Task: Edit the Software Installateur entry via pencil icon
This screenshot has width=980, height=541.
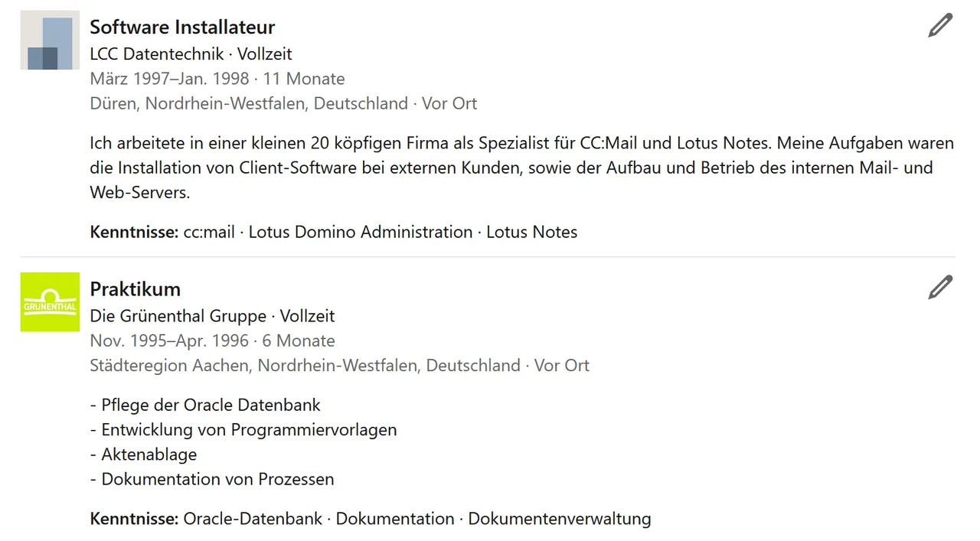Action: coord(940,25)
